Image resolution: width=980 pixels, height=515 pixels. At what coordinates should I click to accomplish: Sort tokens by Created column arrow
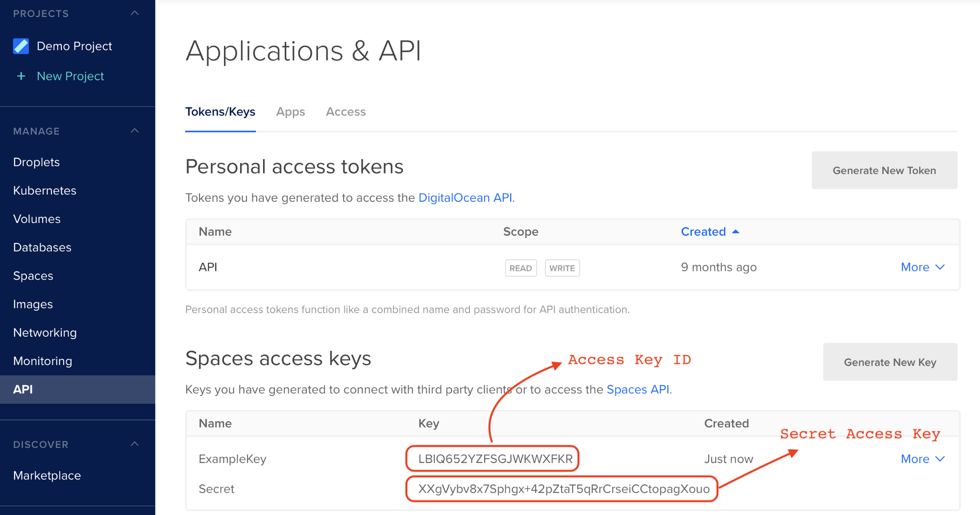pyautogui.click(x=735, y=232)
